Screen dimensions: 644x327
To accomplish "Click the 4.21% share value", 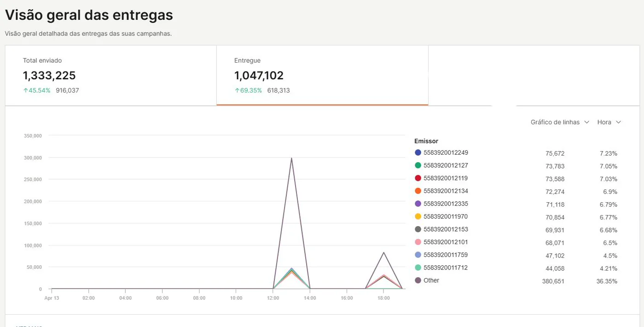I will click(609, 269).
